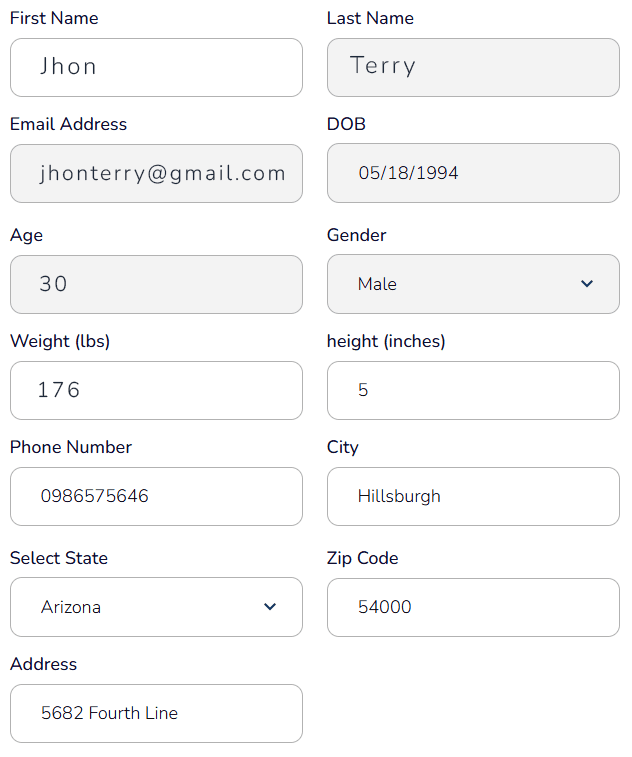Click the chevron arrow in Select State dropdown
Viewport: 632px width, 757px height.
click(x=270, y=607)
